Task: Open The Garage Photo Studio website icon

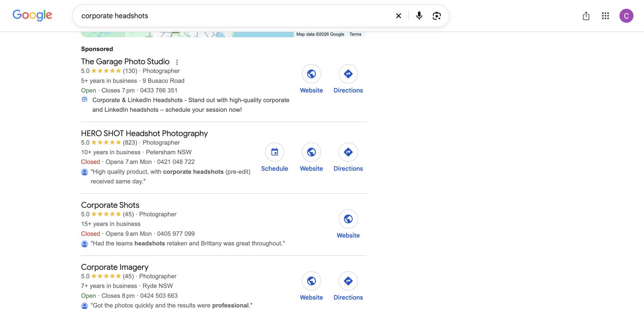Action: click(311, 74)
